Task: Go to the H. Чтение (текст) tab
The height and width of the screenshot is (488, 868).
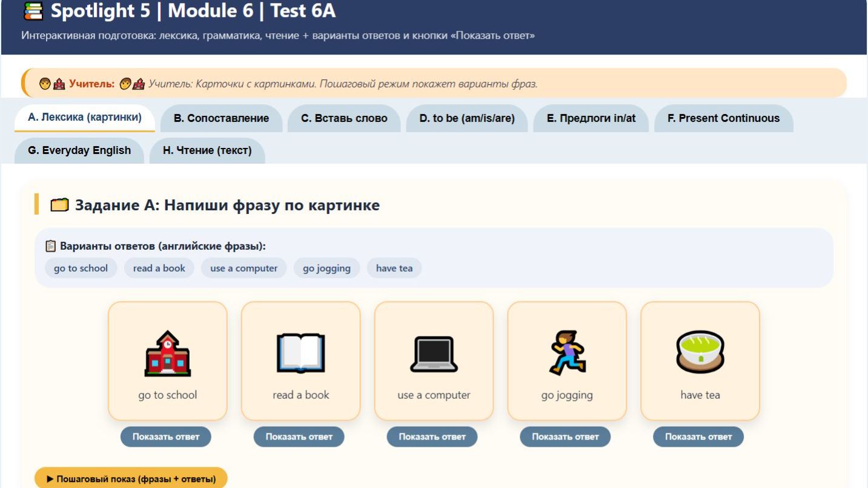Action: (207, 150)
